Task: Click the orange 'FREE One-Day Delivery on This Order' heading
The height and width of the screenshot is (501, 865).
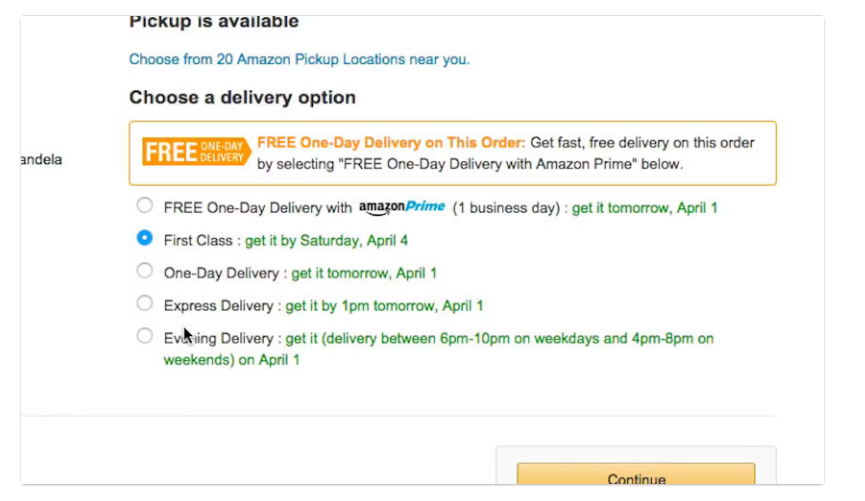Action: tap(391, 142)
